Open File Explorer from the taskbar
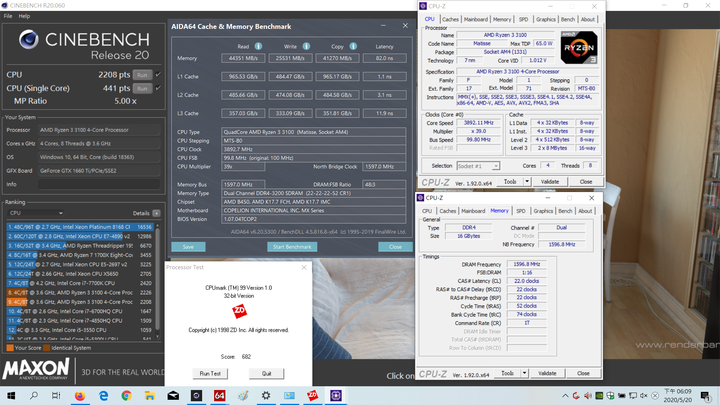This screenshot has height=405, width=720. coord(150,395)
